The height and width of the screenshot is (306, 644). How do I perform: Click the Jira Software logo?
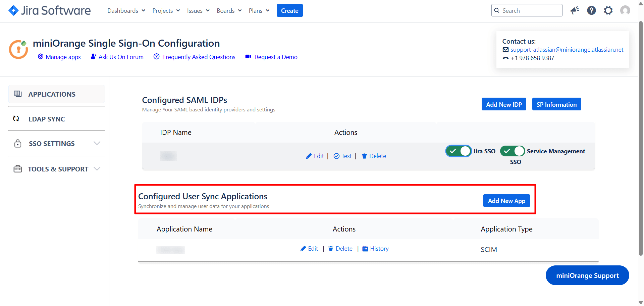point(49,10)
